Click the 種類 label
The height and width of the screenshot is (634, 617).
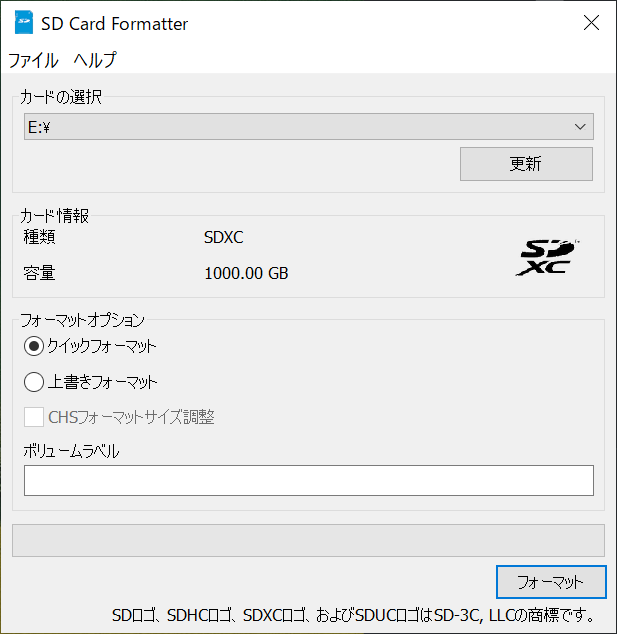[39, 237]
